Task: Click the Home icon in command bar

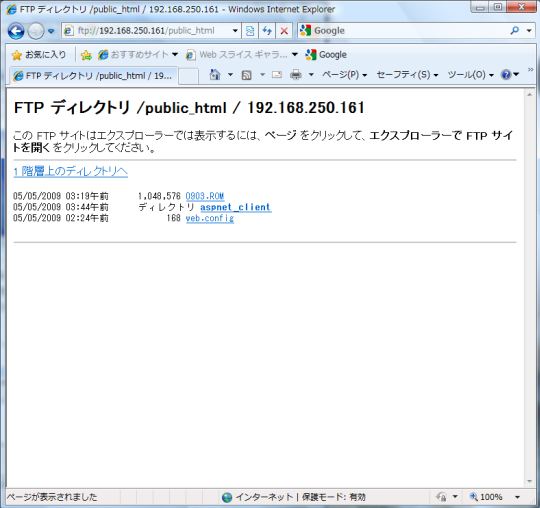Action: pyautogui.click(x=215, y=74)
